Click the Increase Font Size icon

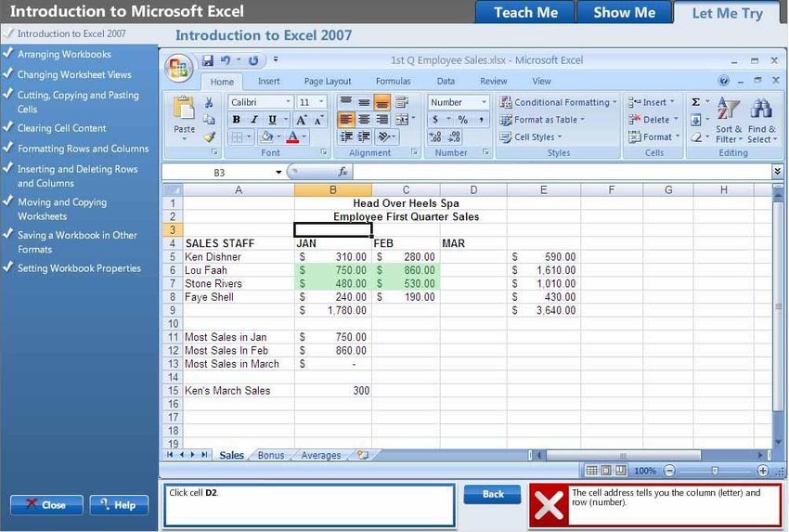tap(302, 119)
